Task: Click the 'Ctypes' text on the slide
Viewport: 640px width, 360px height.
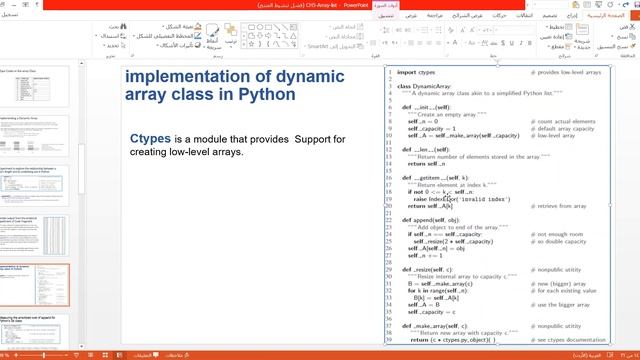Action: 150,138
